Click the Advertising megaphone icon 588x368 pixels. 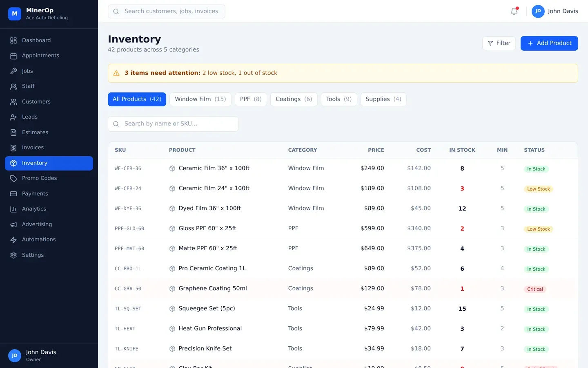tap(13, 224)
